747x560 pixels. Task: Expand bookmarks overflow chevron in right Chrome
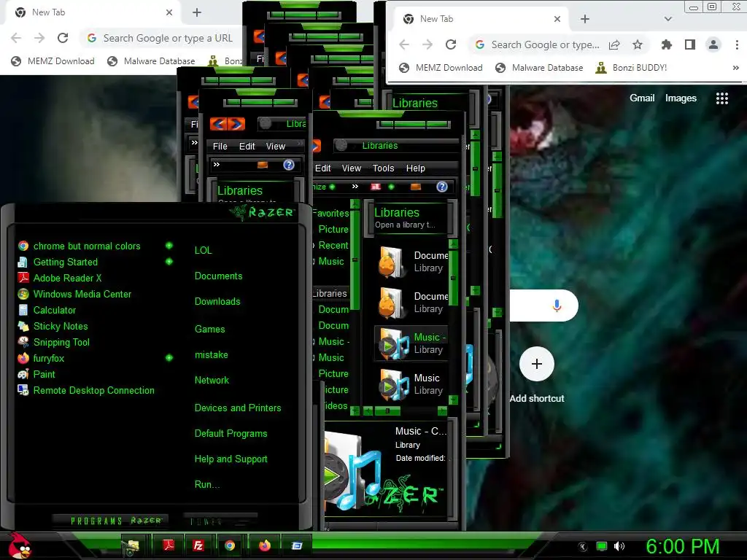coord(735,68)
